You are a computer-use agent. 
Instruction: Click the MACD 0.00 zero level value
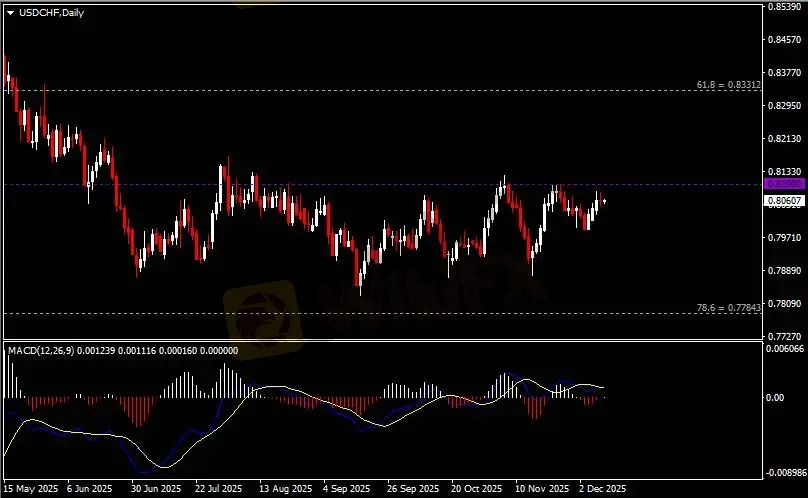pos(776,398)
